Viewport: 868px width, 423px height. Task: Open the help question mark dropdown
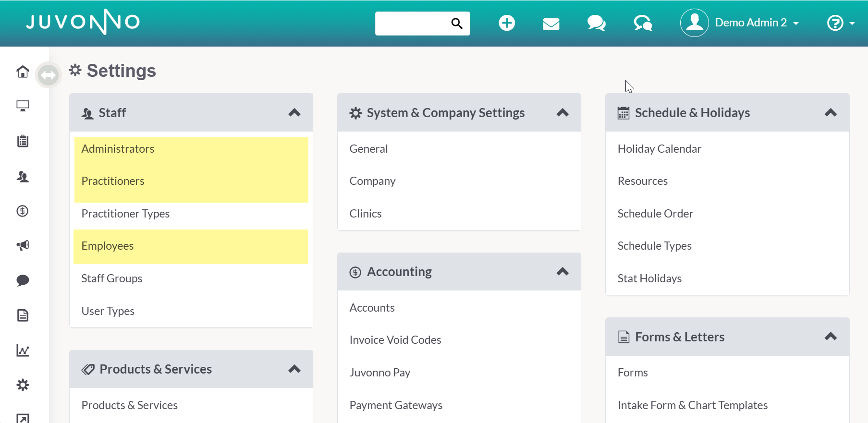pos(840,23)
